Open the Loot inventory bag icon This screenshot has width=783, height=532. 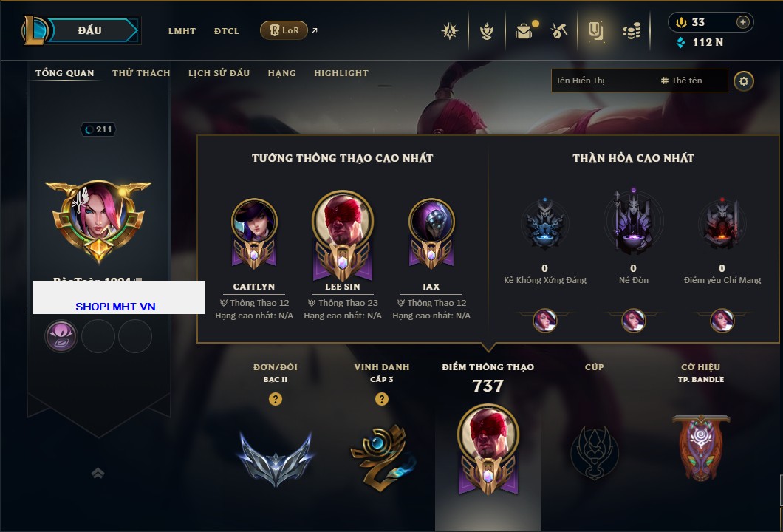524,32
